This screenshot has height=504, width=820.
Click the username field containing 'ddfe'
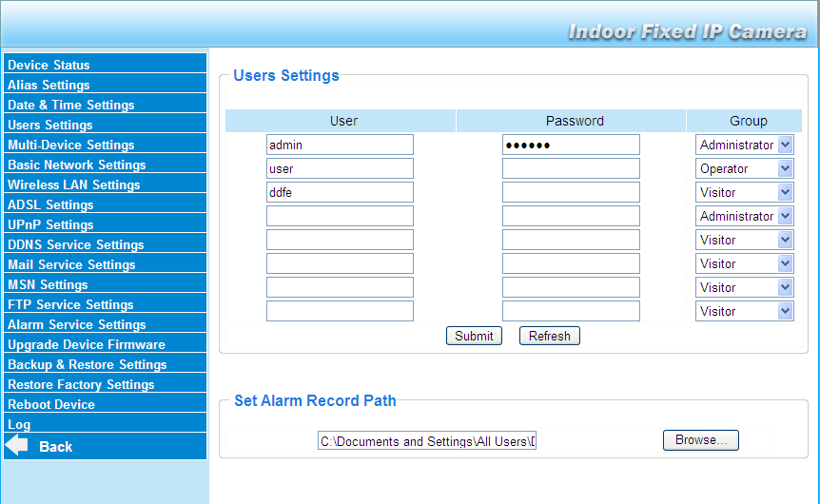(340, 192)
